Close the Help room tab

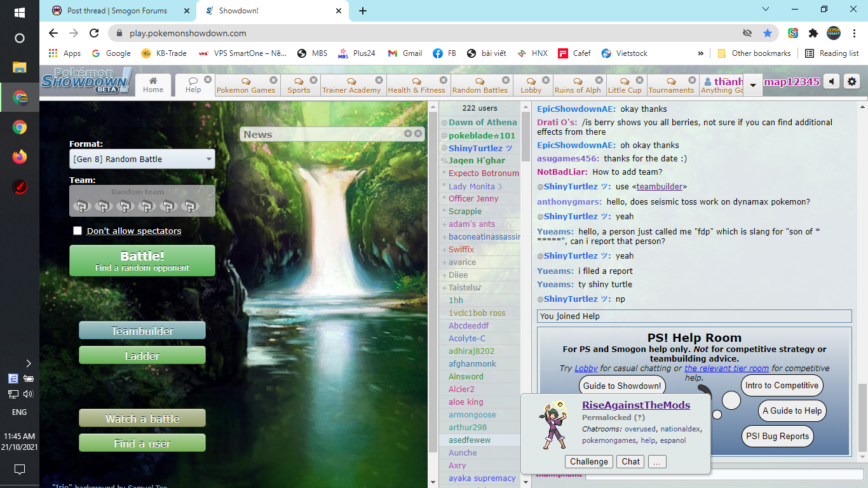[x=207, y=79]
